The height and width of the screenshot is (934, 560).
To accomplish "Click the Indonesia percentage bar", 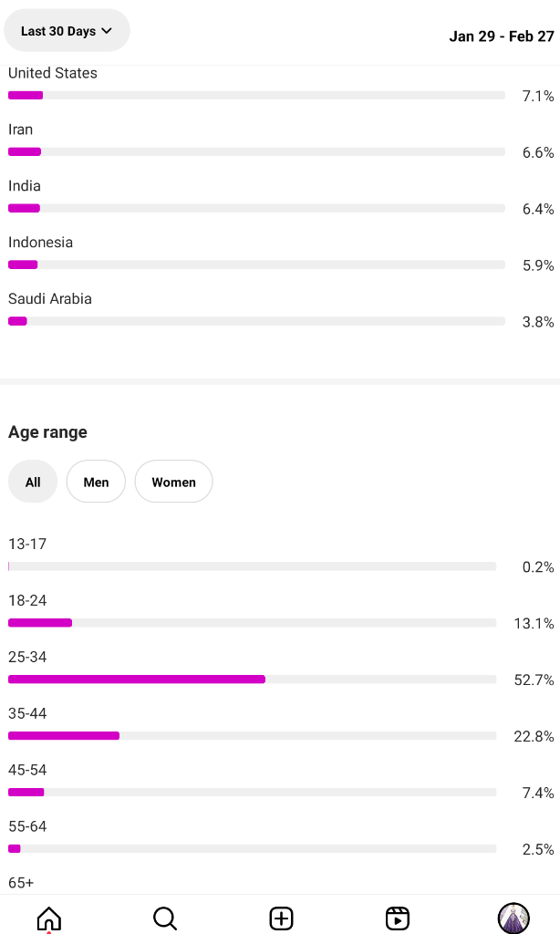I will click(x=257, y=265).
